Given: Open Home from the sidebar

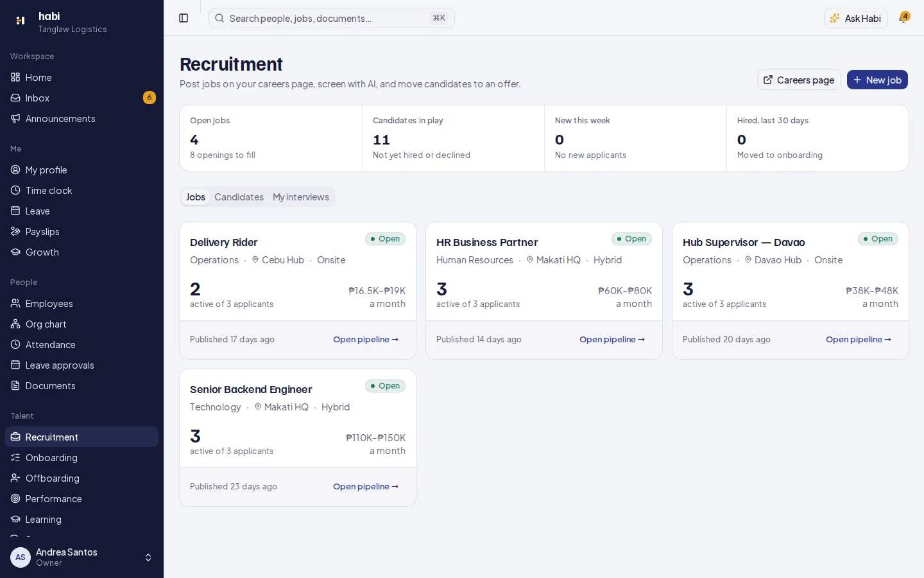Looking at the screenshot, I should click(81, 77).
